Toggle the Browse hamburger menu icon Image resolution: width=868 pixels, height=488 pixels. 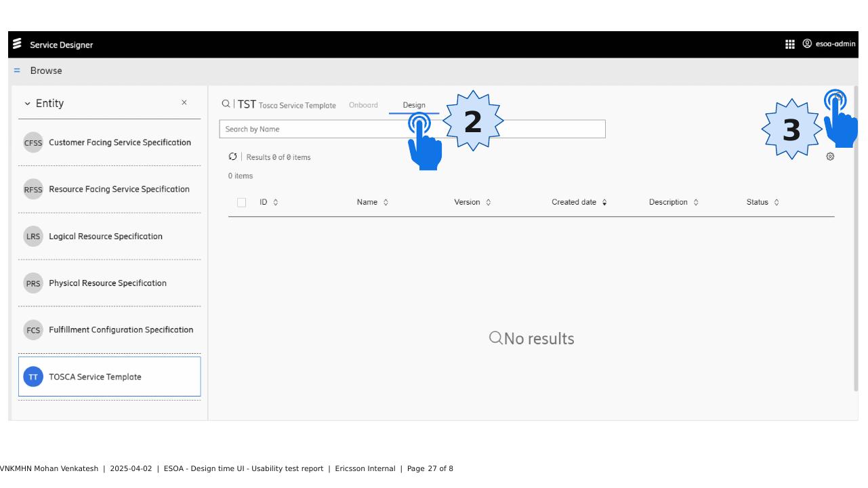[17, 70]
